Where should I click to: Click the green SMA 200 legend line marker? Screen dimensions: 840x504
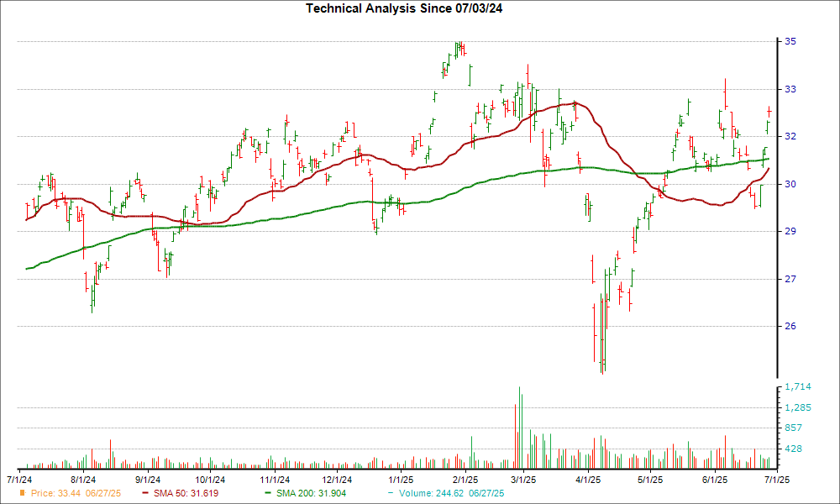269,493
